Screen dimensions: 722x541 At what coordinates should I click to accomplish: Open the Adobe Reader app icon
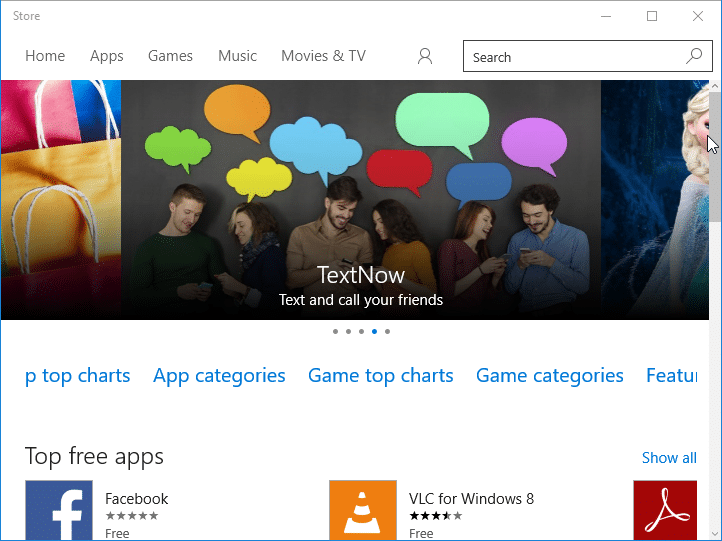tap(665, 510)
